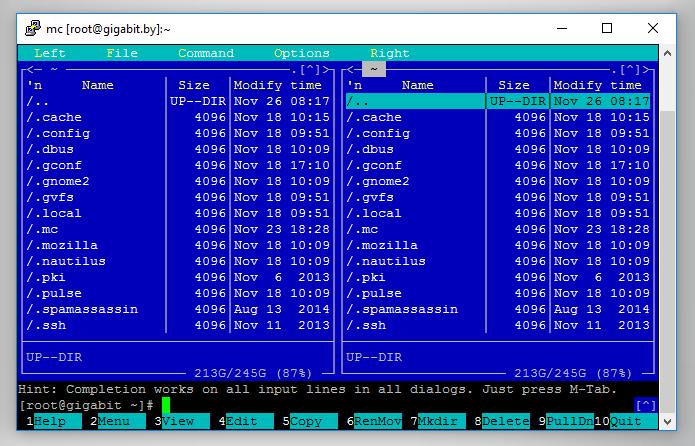Open the Options menu
This screenshot has height=446, width=695.
[x=302, y=53]
